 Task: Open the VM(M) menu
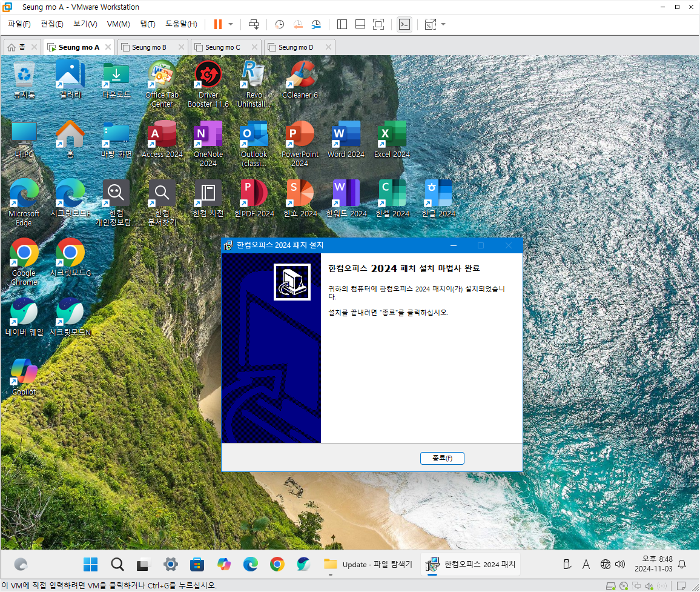pyautogui.click(x=118, y=24)
